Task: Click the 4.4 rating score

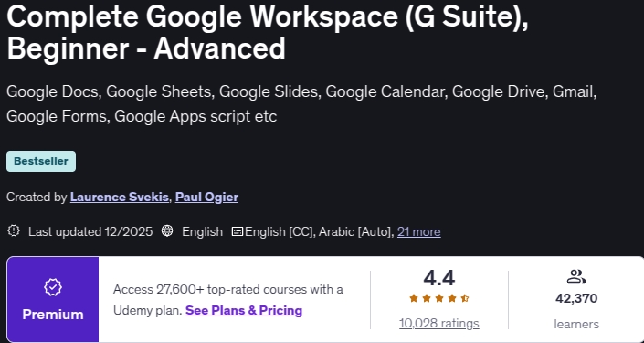Action: [439, 278]
